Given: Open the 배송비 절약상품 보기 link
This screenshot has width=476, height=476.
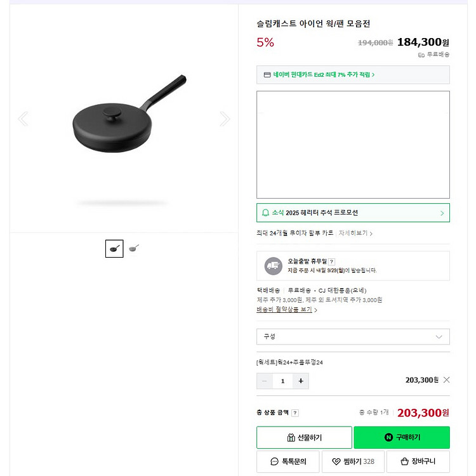Looking at the screenshot, I should [x=286, y=310].
